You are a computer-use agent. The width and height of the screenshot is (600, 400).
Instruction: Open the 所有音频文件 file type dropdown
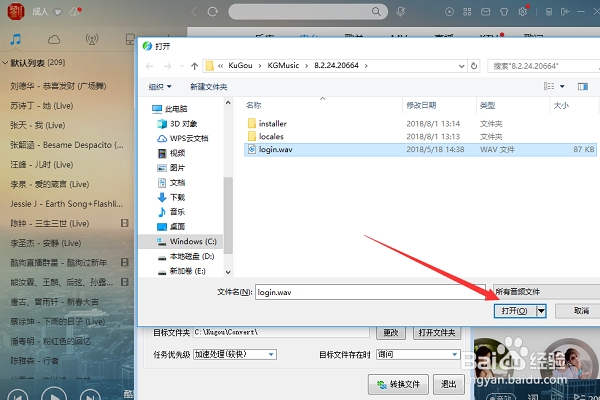point(546,292)
